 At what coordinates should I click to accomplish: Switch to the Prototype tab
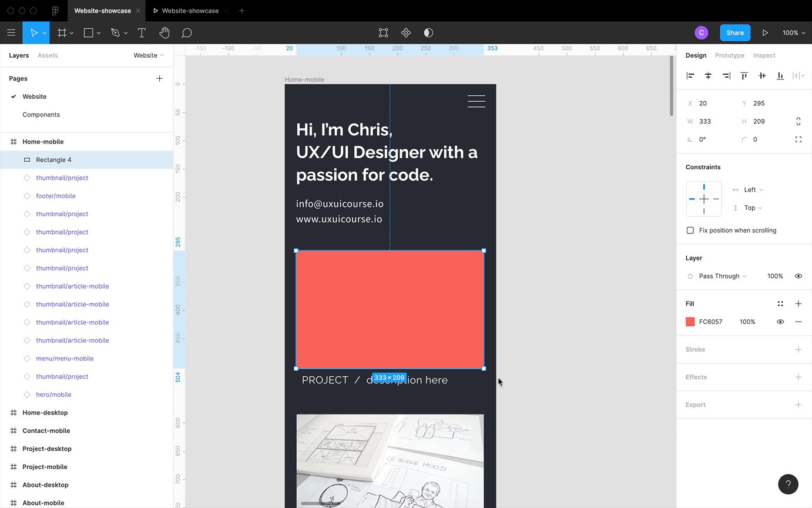730,55
